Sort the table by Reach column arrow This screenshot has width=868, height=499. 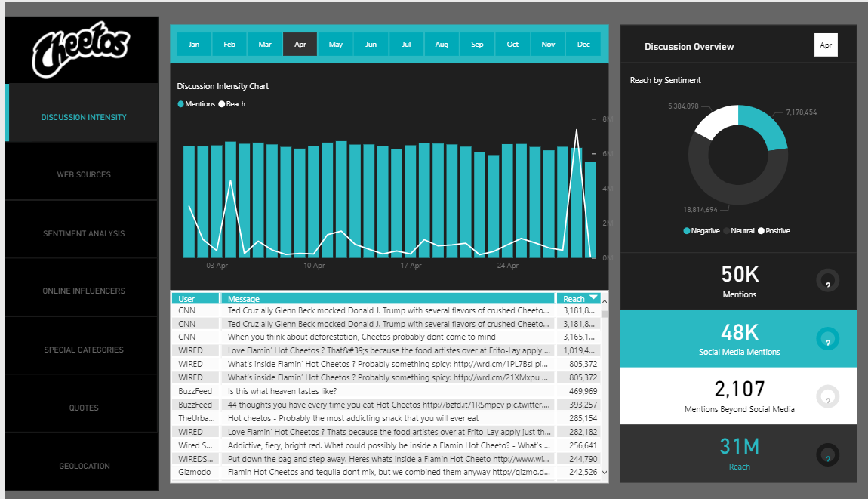click(593, 298)
